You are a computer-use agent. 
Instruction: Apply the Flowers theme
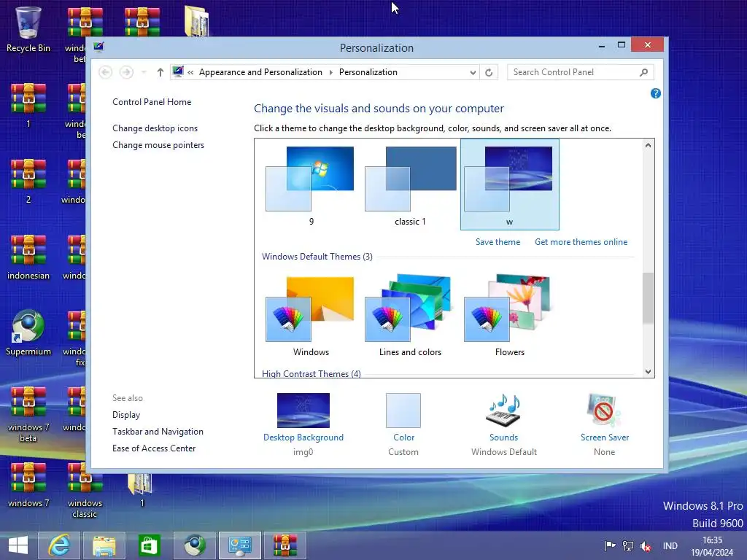[x=510, y=315]
